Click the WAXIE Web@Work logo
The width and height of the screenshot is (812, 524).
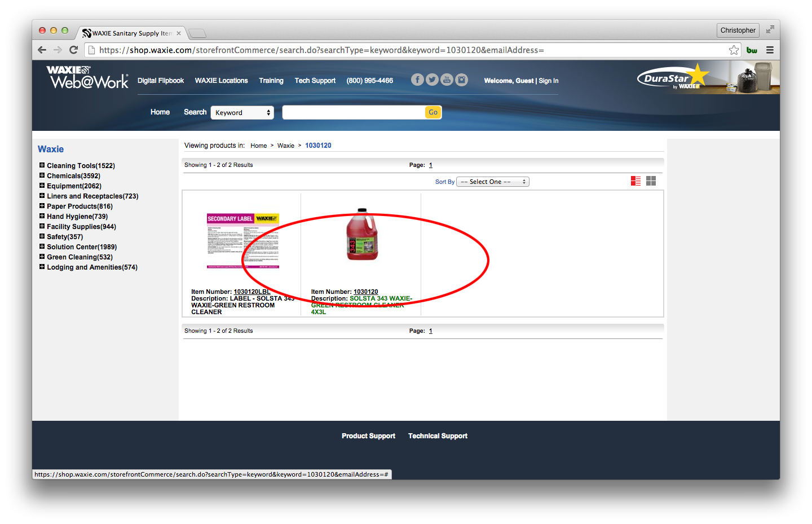point(87,77)
